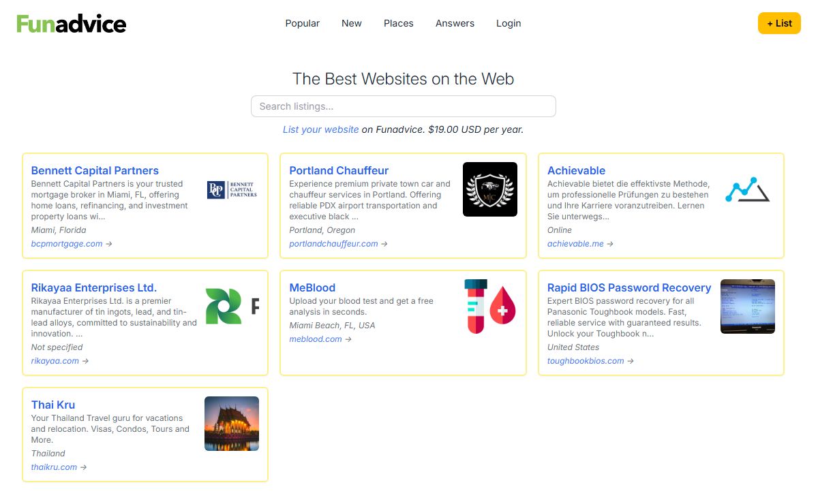Click the Funadvice logo
Image resolution: width=818 pixels, height=504 pixels.
pos(72,23)
